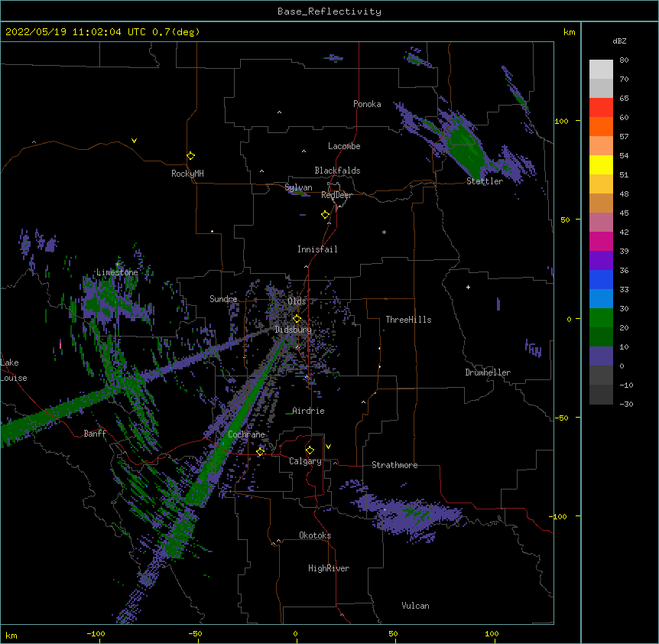
Task: Click the Olds city label
Action: (297, 301)
